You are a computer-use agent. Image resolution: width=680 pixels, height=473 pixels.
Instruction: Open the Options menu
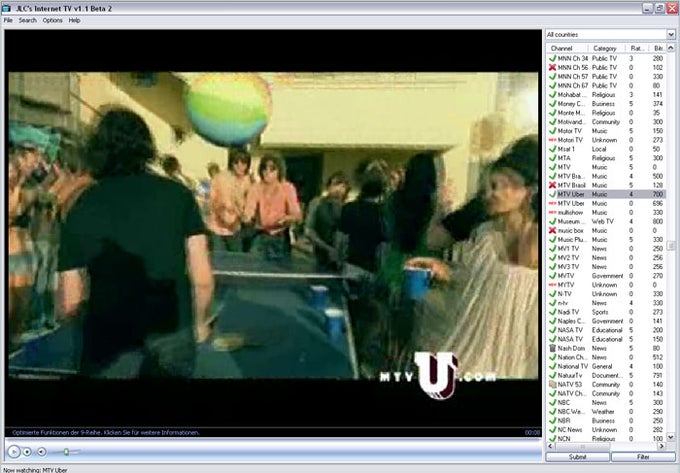click(52, 20)
